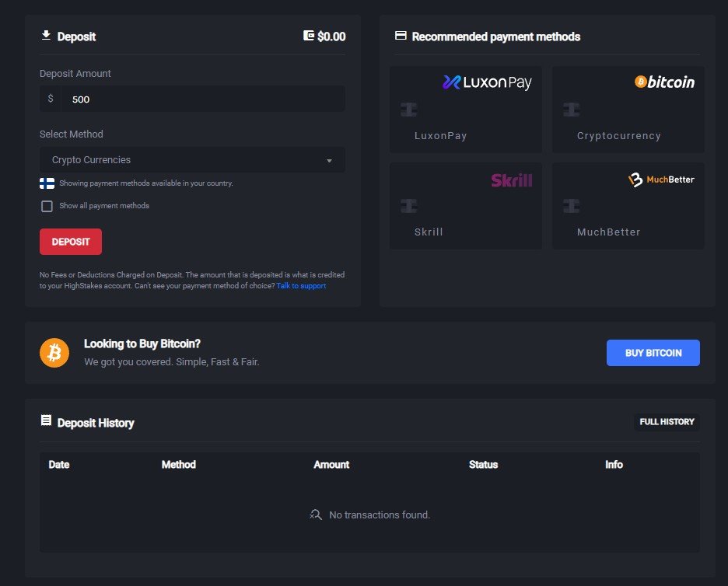
Task: Click the dollar sign in the amount field
Action: 51,99
